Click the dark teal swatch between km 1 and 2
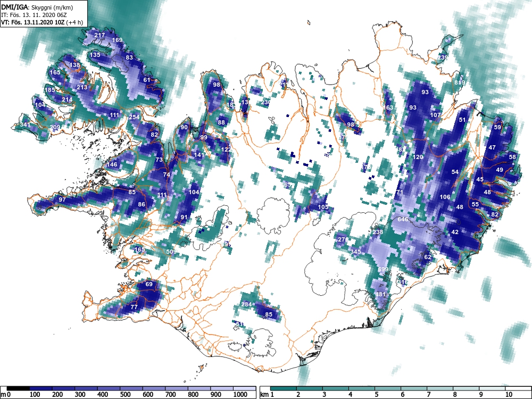This screenshot has height=399, width=532. [284, 388]
